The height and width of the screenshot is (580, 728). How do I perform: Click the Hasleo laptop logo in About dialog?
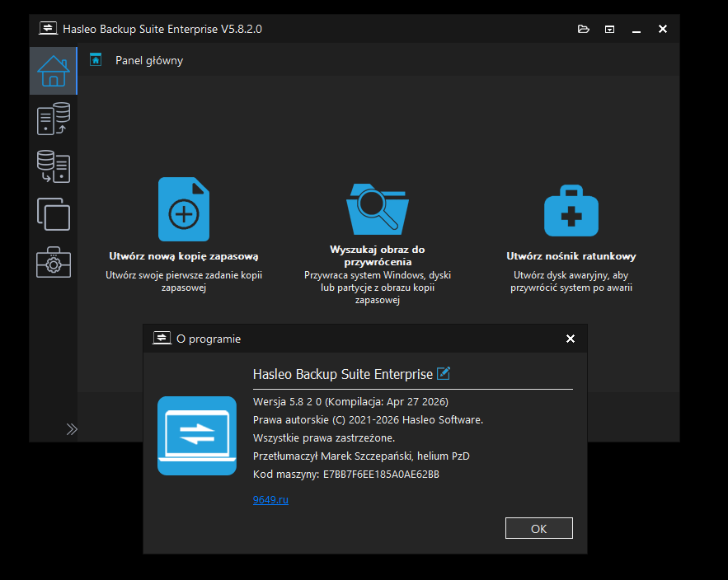coord(197,436)
